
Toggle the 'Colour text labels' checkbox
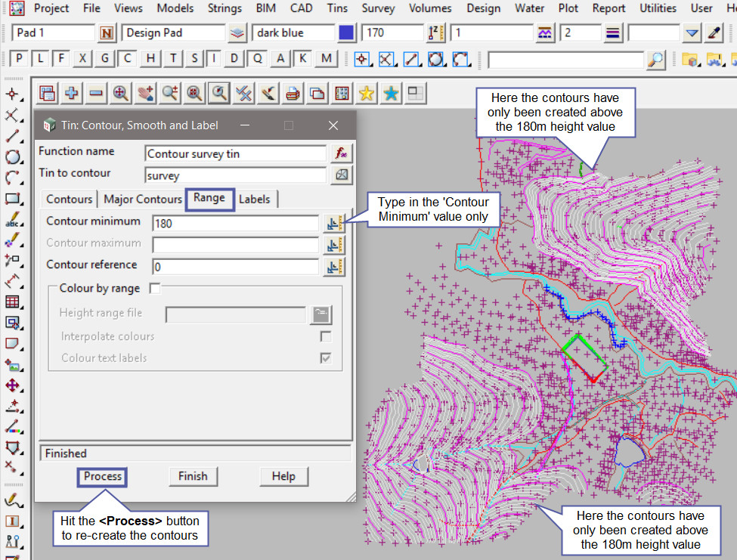326,358
